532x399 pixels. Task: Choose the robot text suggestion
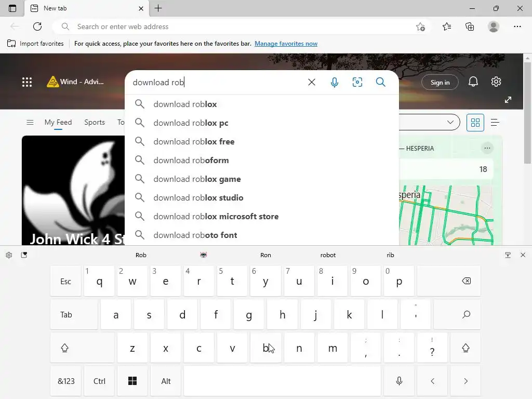pos(328,255)
